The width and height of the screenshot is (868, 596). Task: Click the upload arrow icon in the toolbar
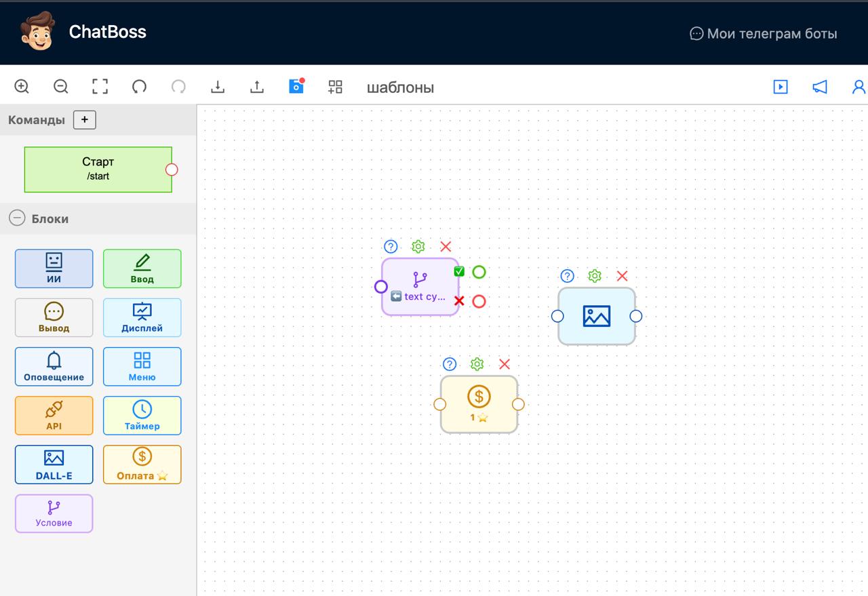(256, 87)
